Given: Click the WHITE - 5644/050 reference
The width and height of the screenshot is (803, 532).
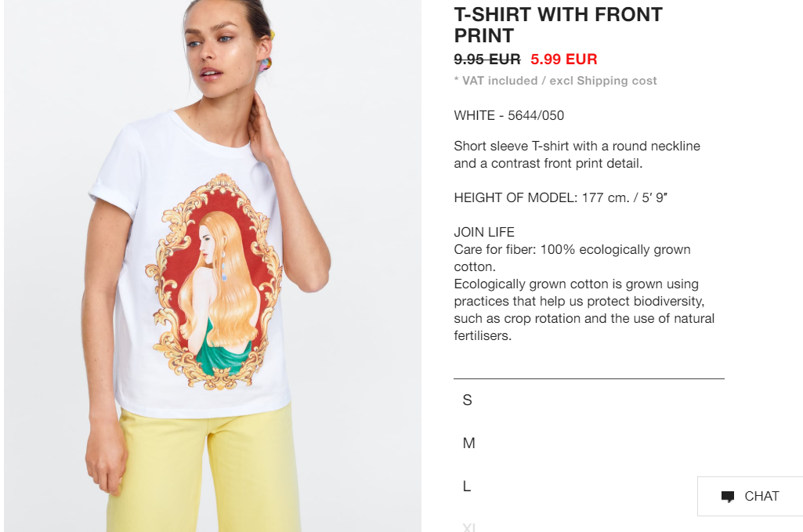Looking at the screenshot, I should click(508, 115).
